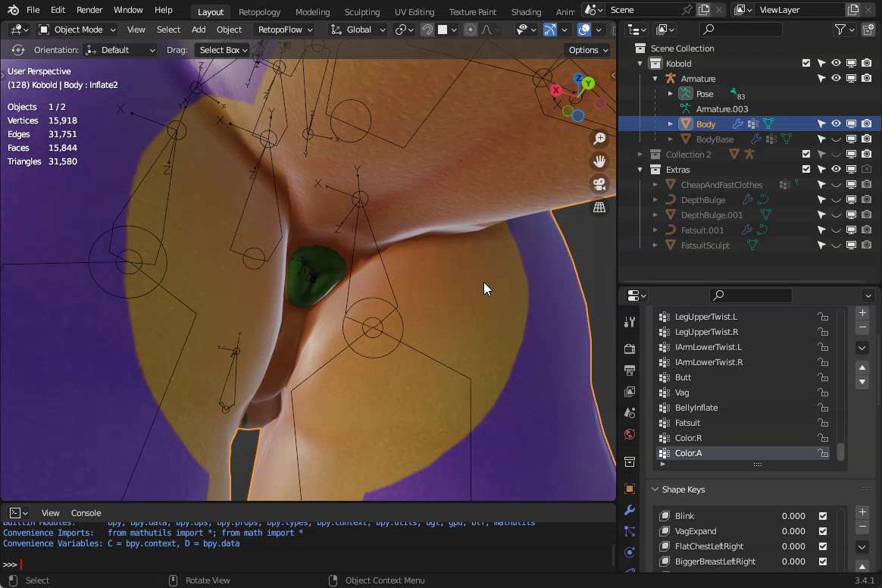
Task: Open the Global transform orientation dropdown
Action: click(358, 30)
